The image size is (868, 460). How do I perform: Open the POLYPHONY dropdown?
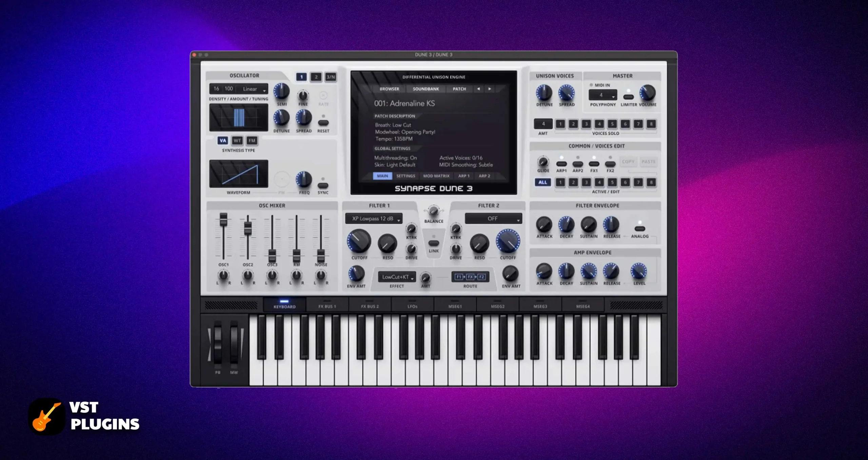click(603, 95)
